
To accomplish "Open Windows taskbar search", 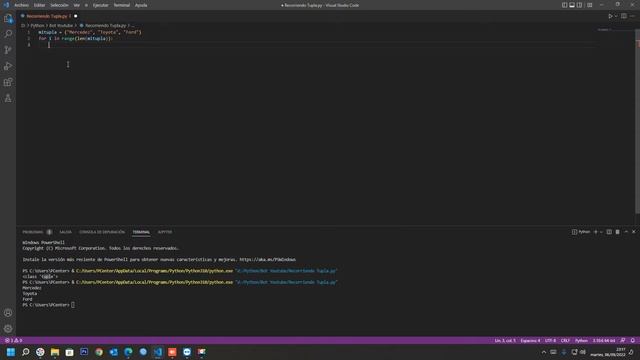I will pos(25,352).
